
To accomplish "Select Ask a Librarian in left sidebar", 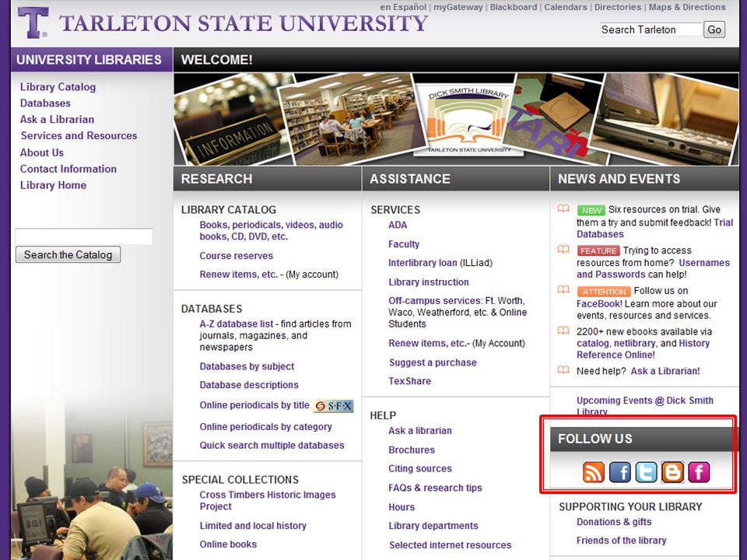I will 57,120.
